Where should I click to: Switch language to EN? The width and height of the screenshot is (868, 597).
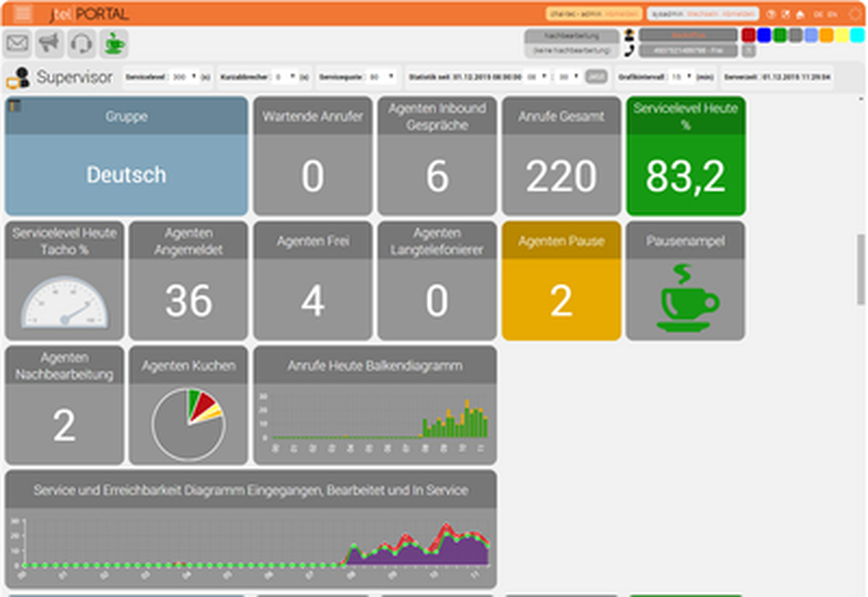pos(832,14)
